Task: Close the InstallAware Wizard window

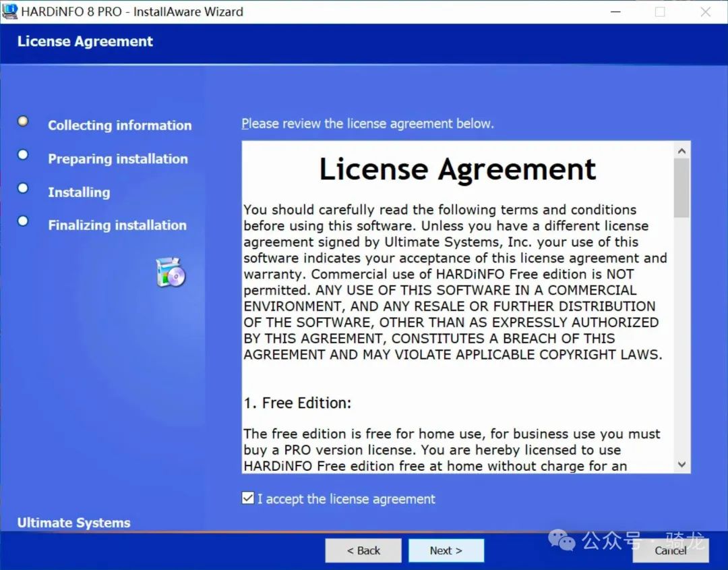Action: coord(706,11)
